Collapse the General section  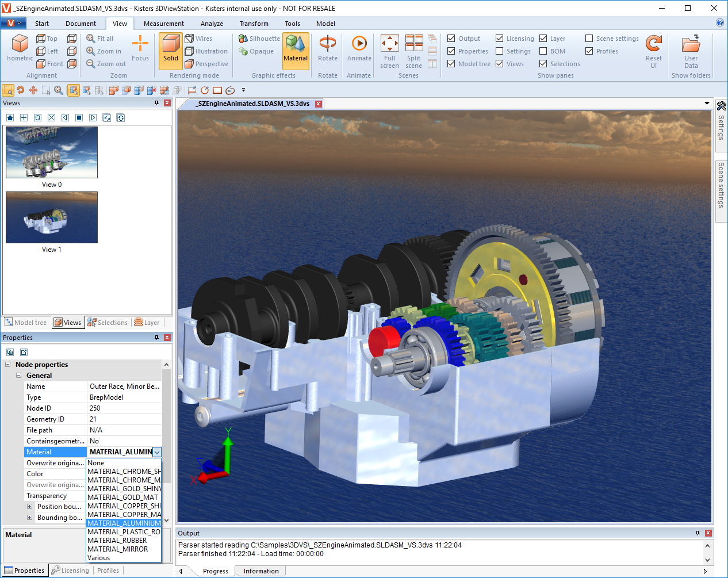click(18, 376)
